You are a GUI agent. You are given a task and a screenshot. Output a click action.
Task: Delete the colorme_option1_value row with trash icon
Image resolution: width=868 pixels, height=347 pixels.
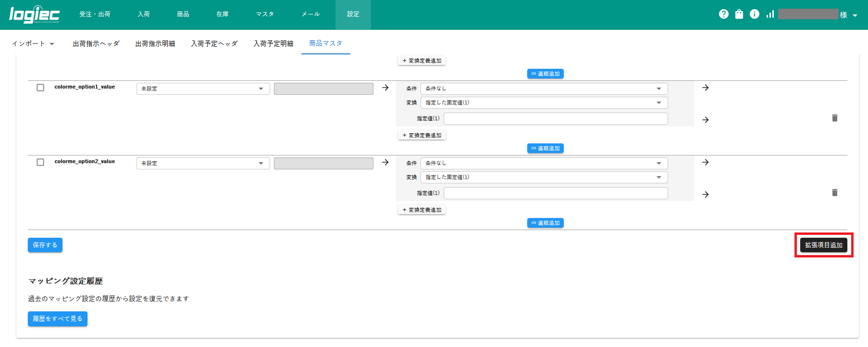pyautogui.click(x=834, y=118)
